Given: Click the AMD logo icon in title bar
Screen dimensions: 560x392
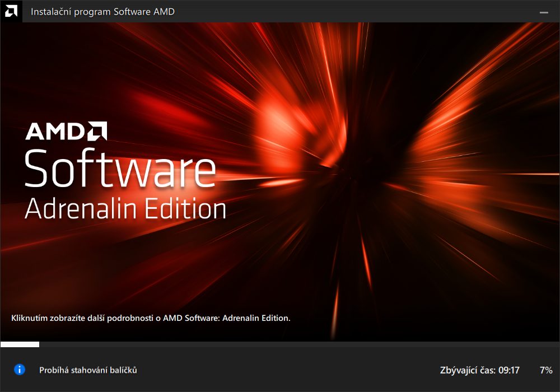Looking at the screenshot, I should (x=11, y=11).
